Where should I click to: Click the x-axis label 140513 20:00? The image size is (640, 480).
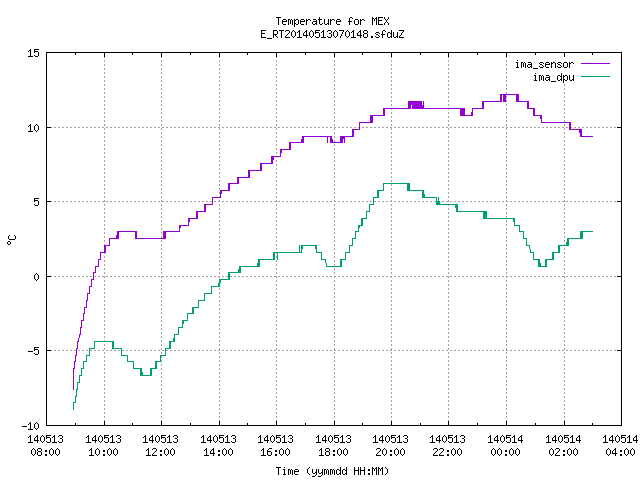coord(391,445)
